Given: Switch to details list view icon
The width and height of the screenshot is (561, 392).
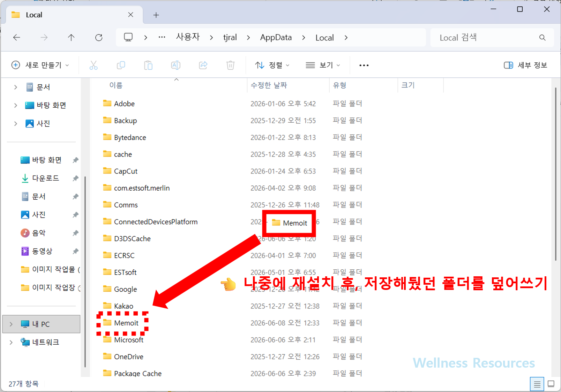Looking at the screenshot, I should point(537,384).
